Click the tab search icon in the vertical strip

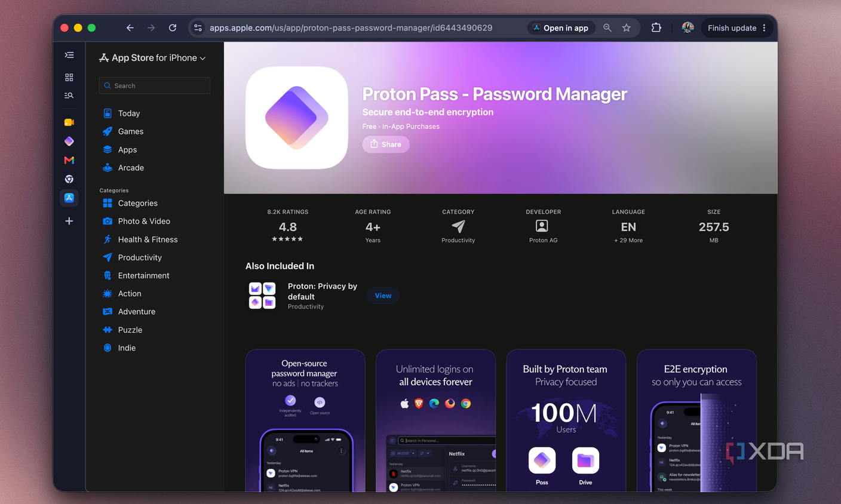(x=69, y=96)
